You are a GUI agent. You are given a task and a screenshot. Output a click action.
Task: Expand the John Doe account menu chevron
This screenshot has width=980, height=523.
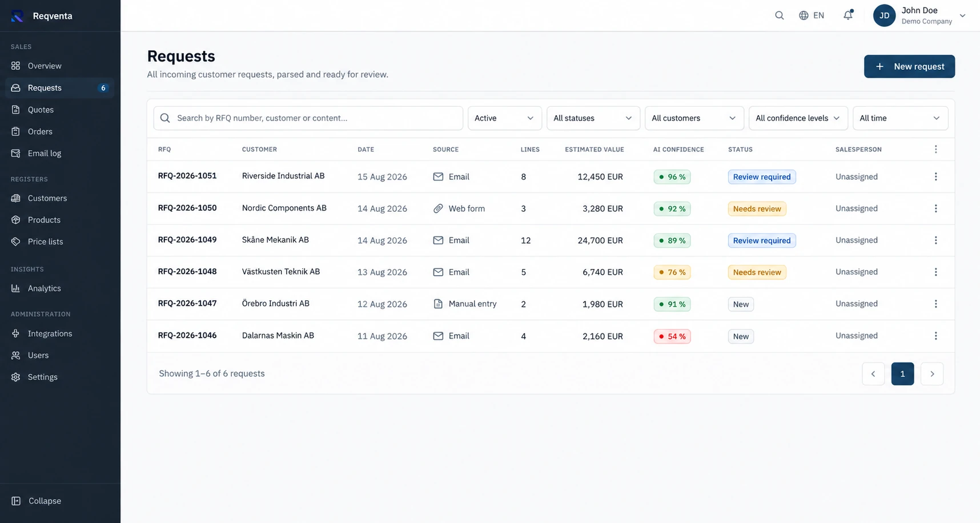(962, 16)
